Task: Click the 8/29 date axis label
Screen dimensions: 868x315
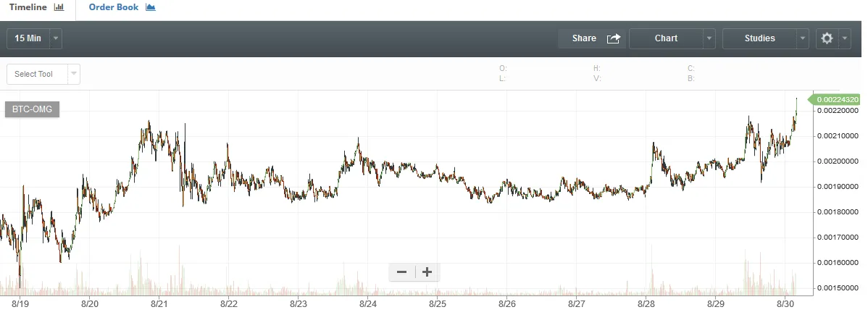Action: pos(716,304)
